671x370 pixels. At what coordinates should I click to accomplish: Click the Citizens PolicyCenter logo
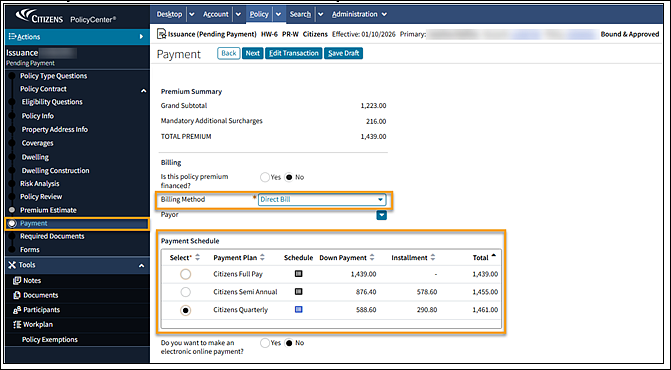[65, 17]
